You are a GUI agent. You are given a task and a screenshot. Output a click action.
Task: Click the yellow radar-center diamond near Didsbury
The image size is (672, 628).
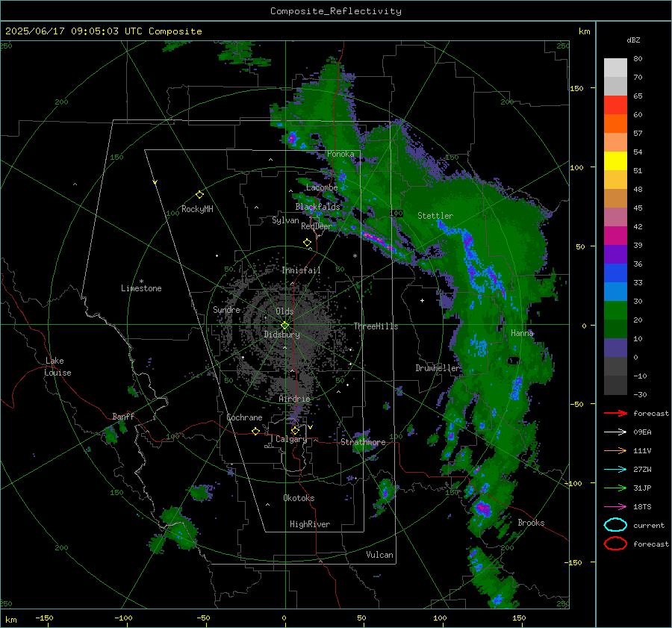tap(284, 326)
